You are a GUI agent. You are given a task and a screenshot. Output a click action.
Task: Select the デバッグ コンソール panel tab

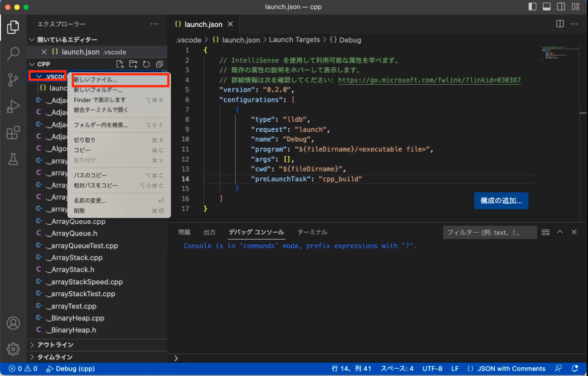pyautogui.click(x=256, y=232)
